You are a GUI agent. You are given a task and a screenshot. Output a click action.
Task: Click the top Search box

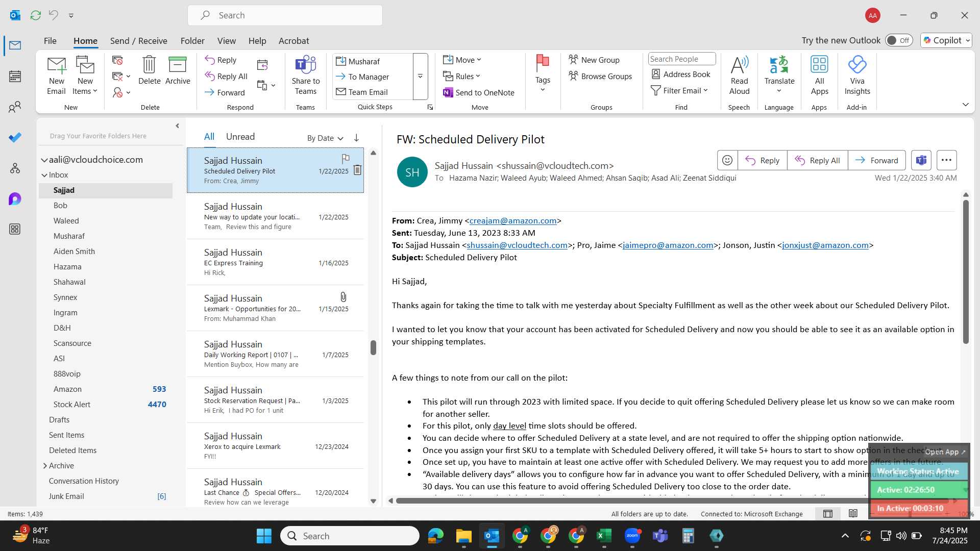(x=285, y=15)
